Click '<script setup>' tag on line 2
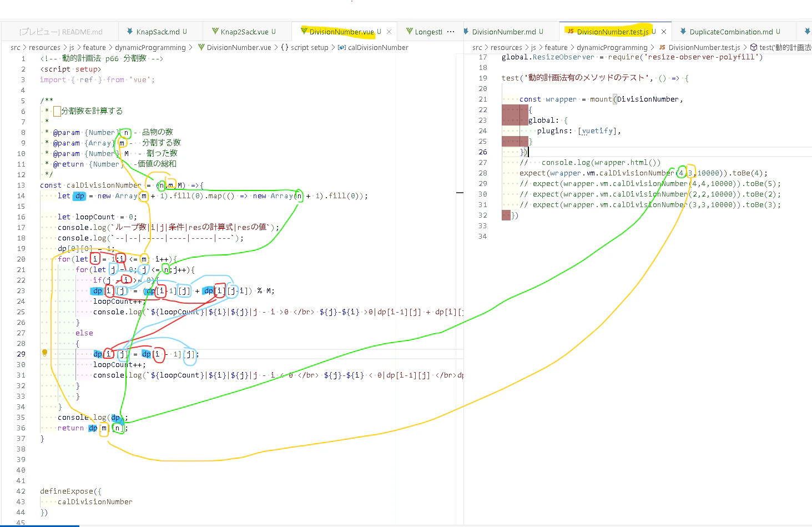The width and height of the screenshot is (812, 527). click(x=70, y=69)
